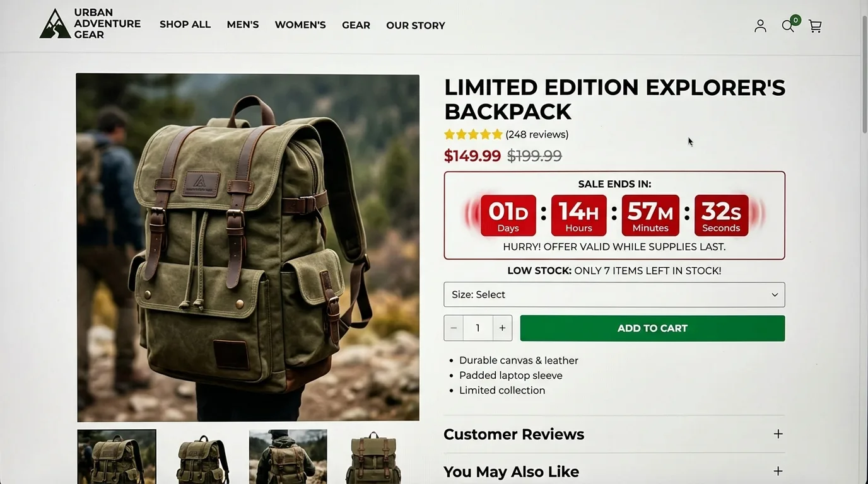Expand the Customer Reviews section
The height and width of the screenshot is (484, 868).
[x=614, y=434]
